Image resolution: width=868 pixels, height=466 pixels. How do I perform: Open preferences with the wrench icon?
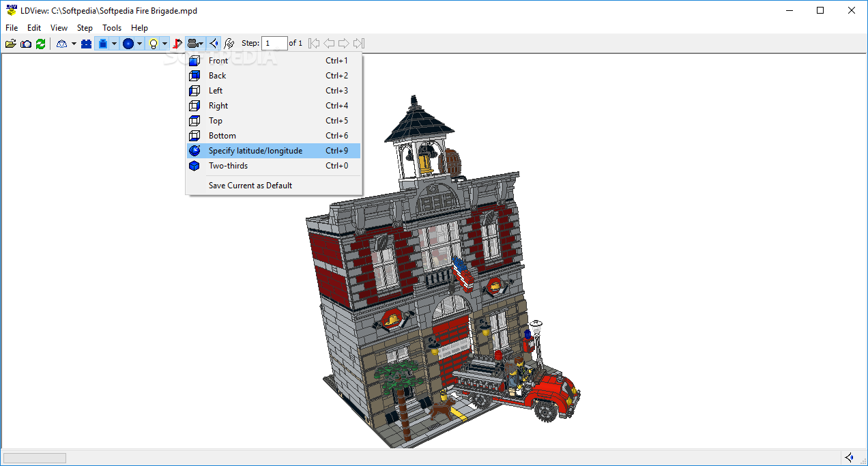coord(229,44)
